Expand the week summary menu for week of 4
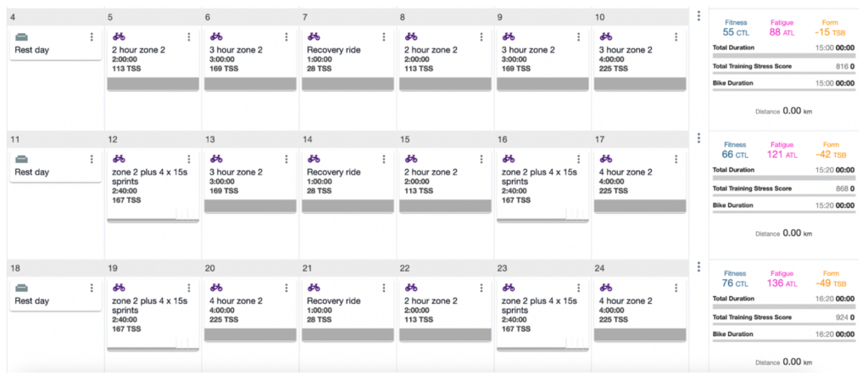The height and width of the screenshot is (381, 868). coord(698,16)
